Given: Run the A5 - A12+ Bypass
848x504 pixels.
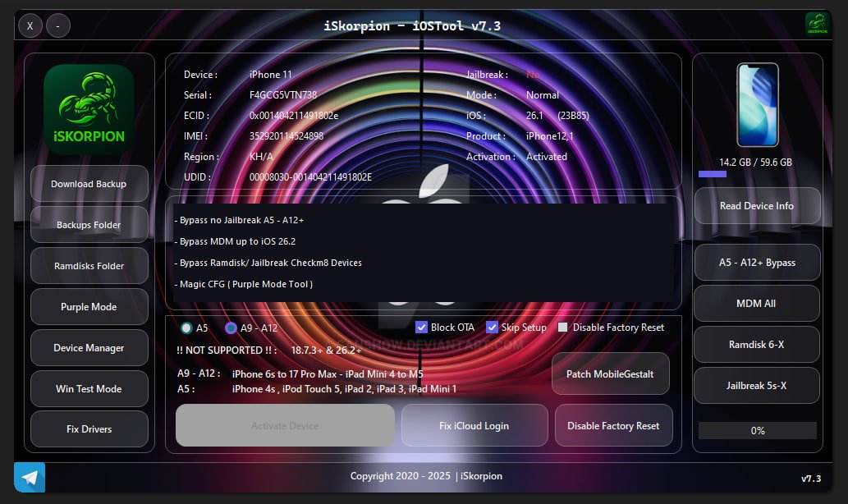Looking at the screenshot, I should pos(757,263).
